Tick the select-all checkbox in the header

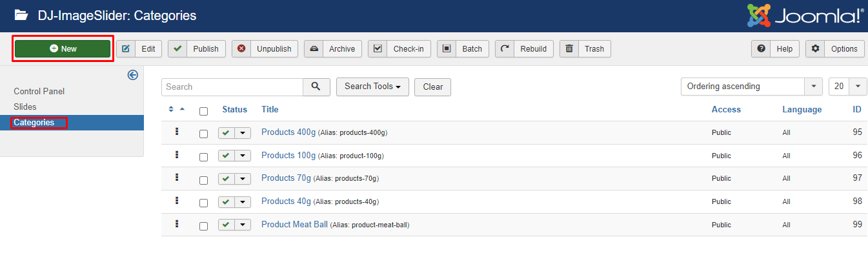203,111
